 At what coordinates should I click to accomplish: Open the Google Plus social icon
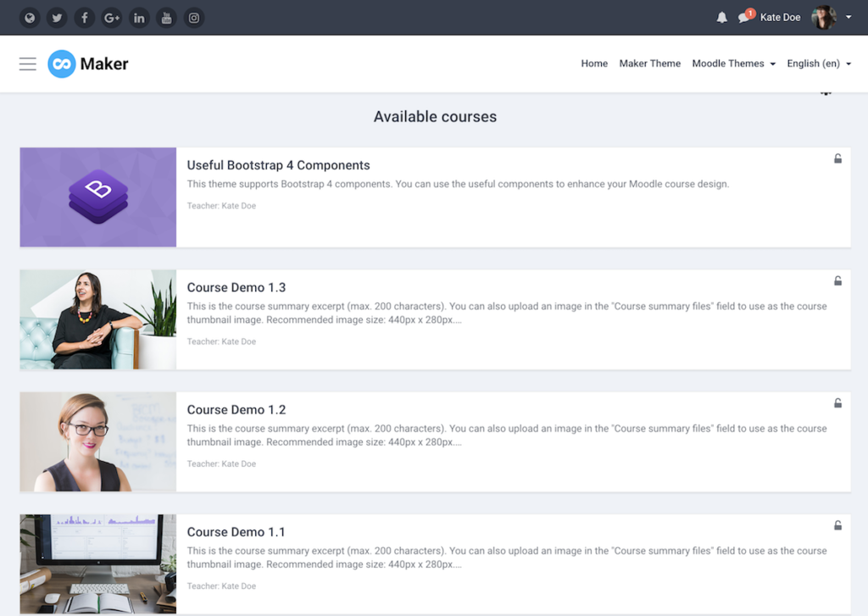click(112, 18)
